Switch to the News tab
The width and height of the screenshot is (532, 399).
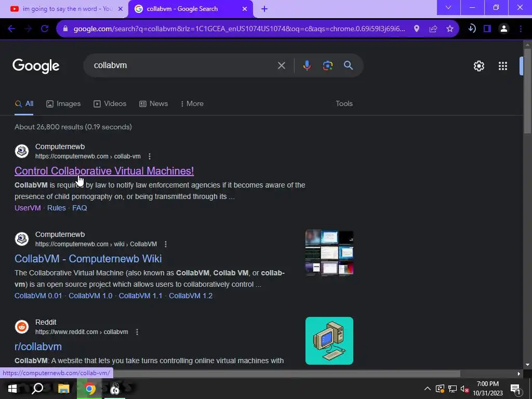(154, 104)
